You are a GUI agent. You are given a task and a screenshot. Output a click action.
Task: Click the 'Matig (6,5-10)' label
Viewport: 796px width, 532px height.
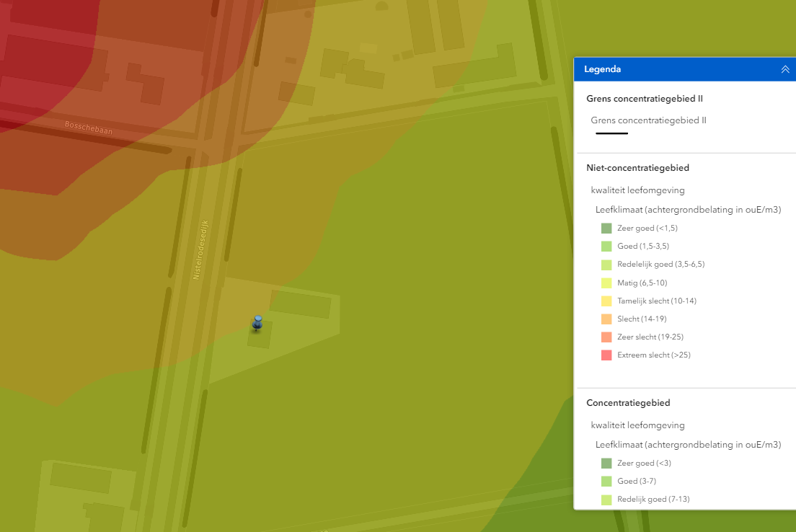(x=642, y=283)
